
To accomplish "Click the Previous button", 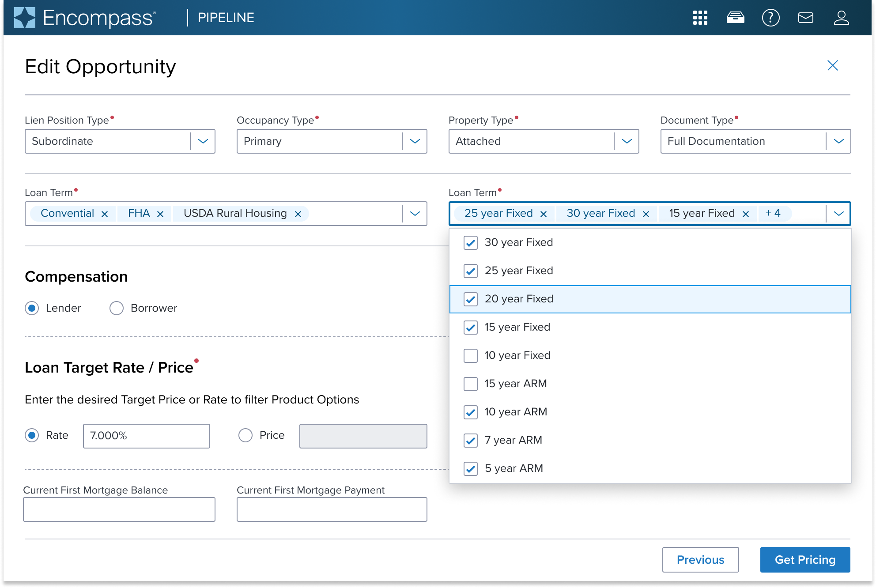I will 700,560.
